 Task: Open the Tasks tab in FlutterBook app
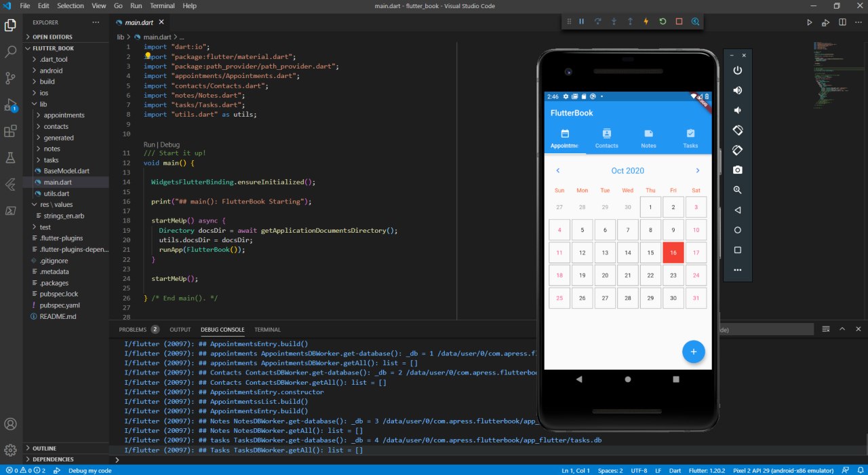690,139
